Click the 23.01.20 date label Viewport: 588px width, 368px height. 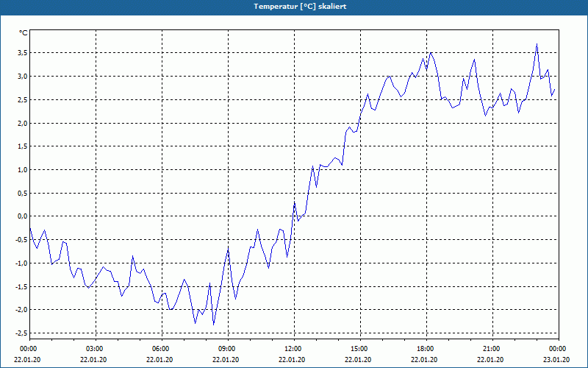coord(557,360)
